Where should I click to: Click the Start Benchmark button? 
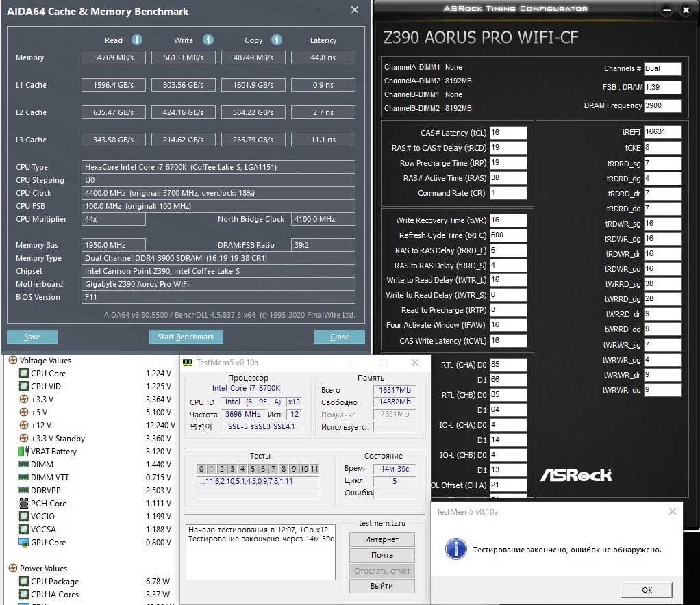186,337
